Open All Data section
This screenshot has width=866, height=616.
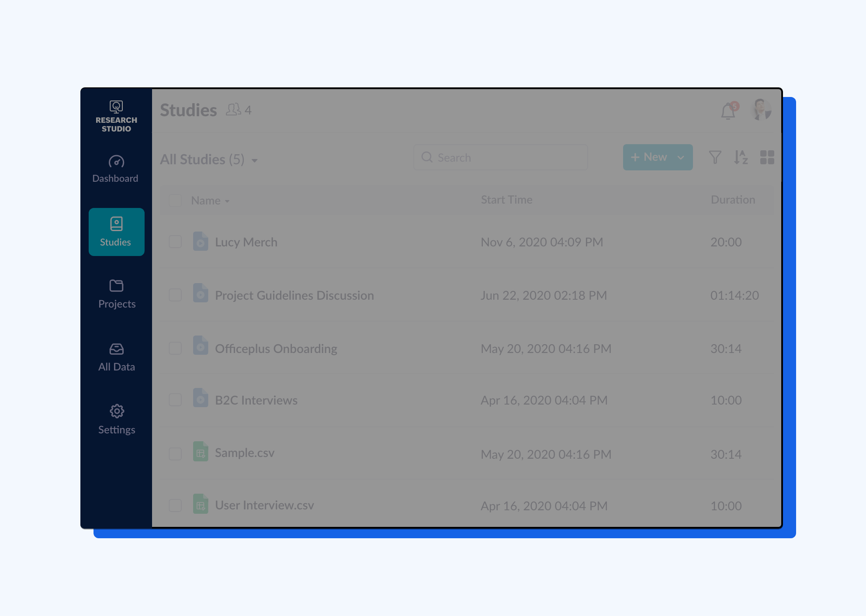116,356
